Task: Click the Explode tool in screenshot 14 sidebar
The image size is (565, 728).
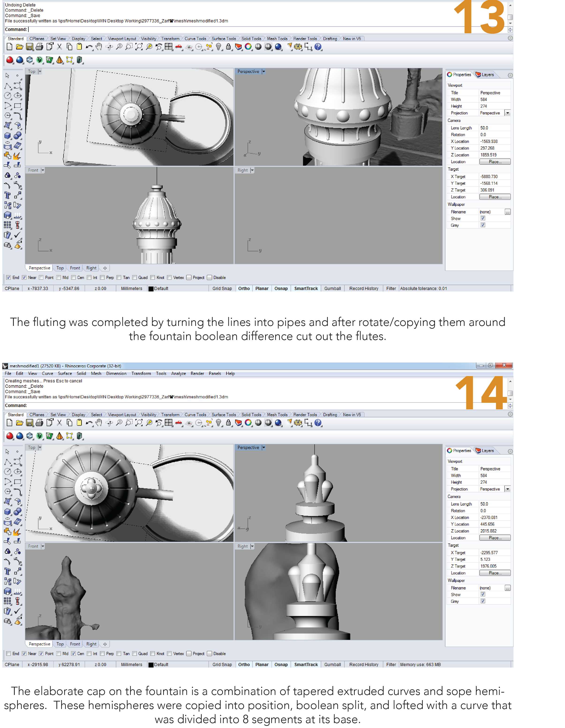Action: [x=17, y=532]
